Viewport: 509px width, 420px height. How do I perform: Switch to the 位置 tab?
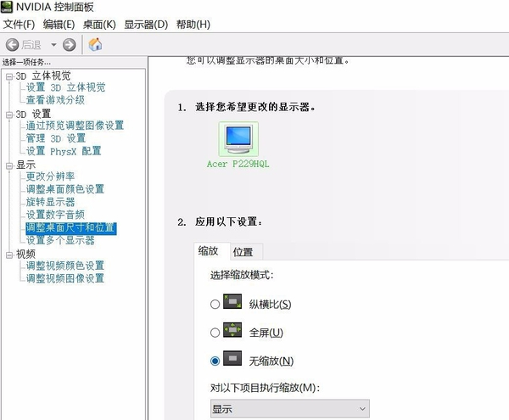point(246,252)
